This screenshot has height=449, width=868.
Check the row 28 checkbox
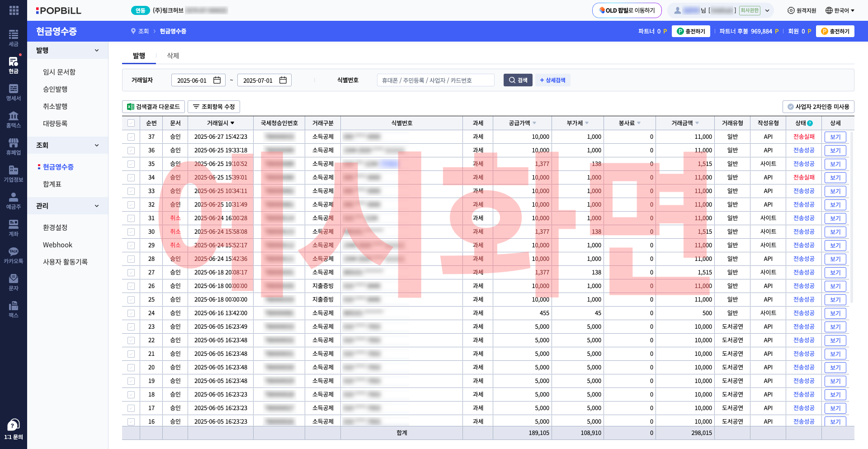point(131,259)
